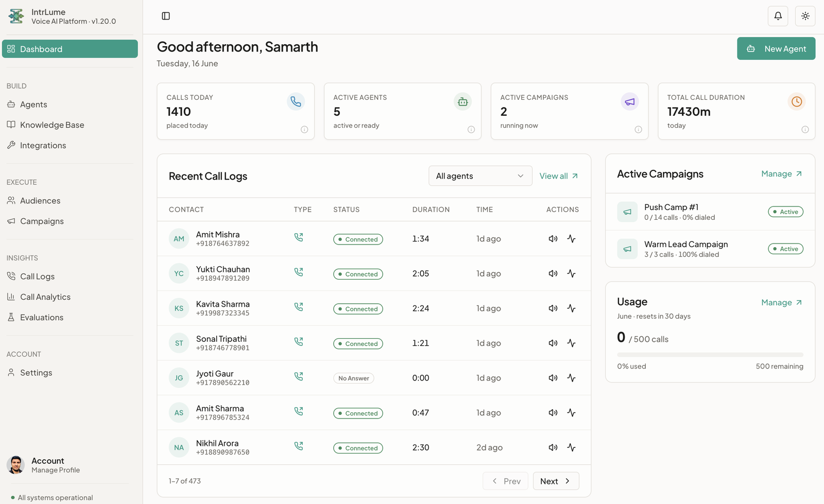
Task: Open analysis for Kavita Sharma call
Action: (x=571, y=308)
